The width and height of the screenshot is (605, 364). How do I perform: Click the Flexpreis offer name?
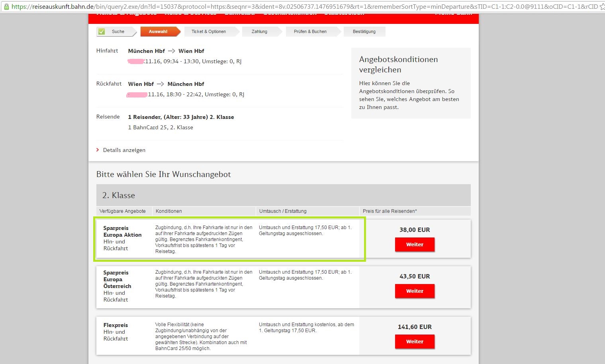pyautogui.click(x=116, y=325)
